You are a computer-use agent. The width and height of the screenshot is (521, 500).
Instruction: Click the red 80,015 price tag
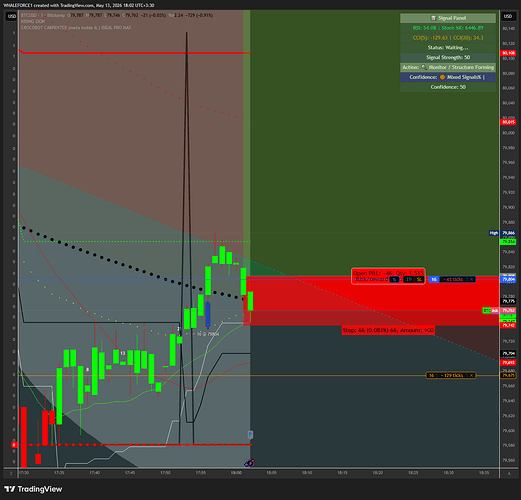click(x=508, y=122)
